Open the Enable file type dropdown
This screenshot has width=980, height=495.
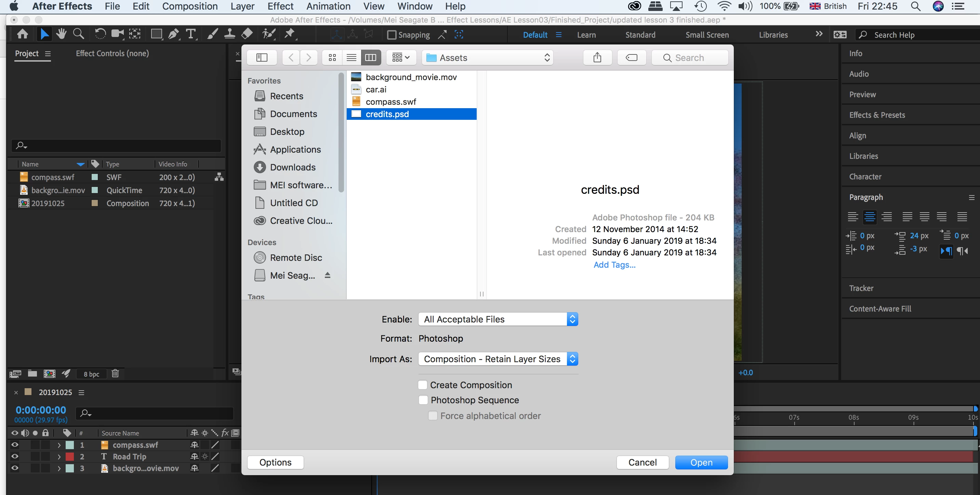pyautogui.click(x=498, y=319)
